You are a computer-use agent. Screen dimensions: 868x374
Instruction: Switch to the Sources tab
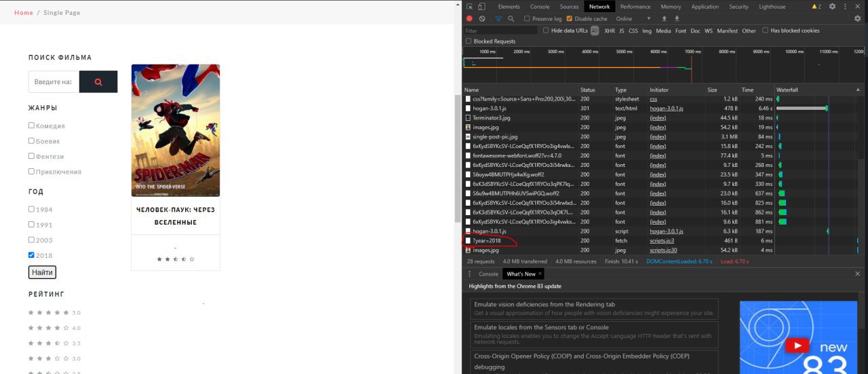click(x=570, y=7)
